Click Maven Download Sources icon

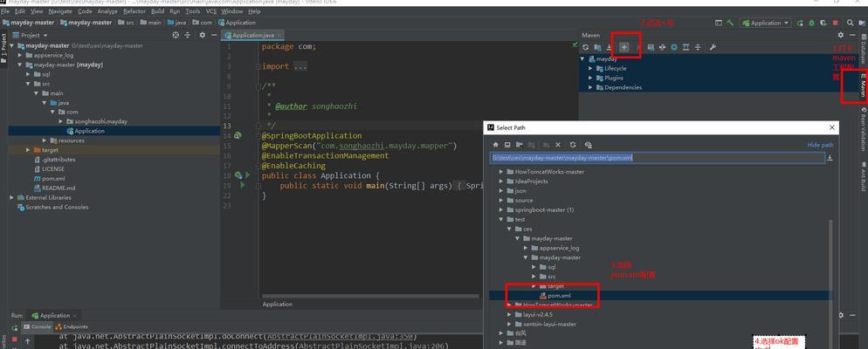(x=609, y=48)
